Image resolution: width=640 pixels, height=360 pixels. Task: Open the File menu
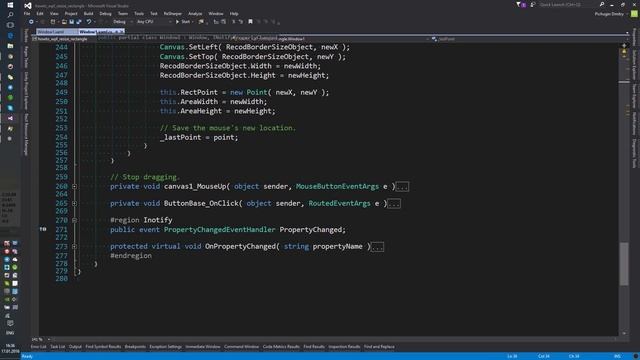pos(27,13)
